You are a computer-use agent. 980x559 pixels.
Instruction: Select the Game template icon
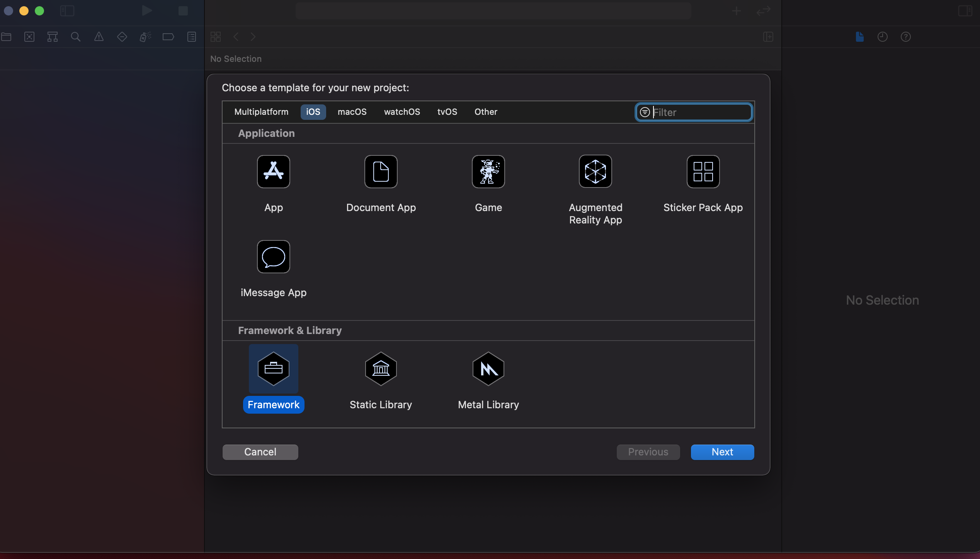tap(488, 172)
